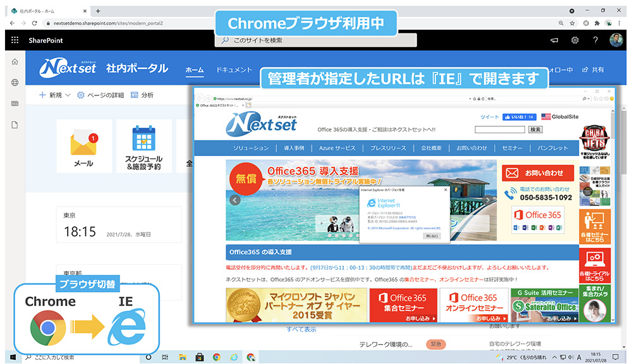Open the Sateraito Office seminar banner
This screenshot has width=632, height=364.
(545, 305)
